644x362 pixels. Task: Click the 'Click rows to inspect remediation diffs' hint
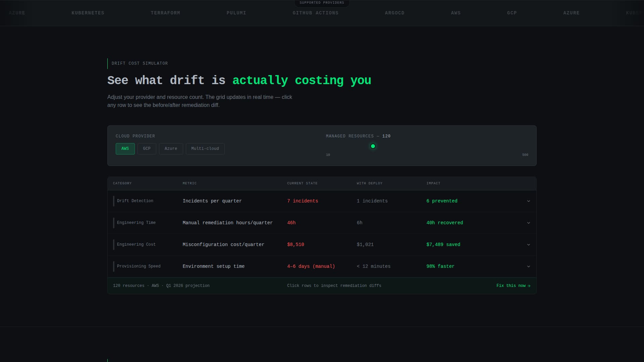[334, 286]
